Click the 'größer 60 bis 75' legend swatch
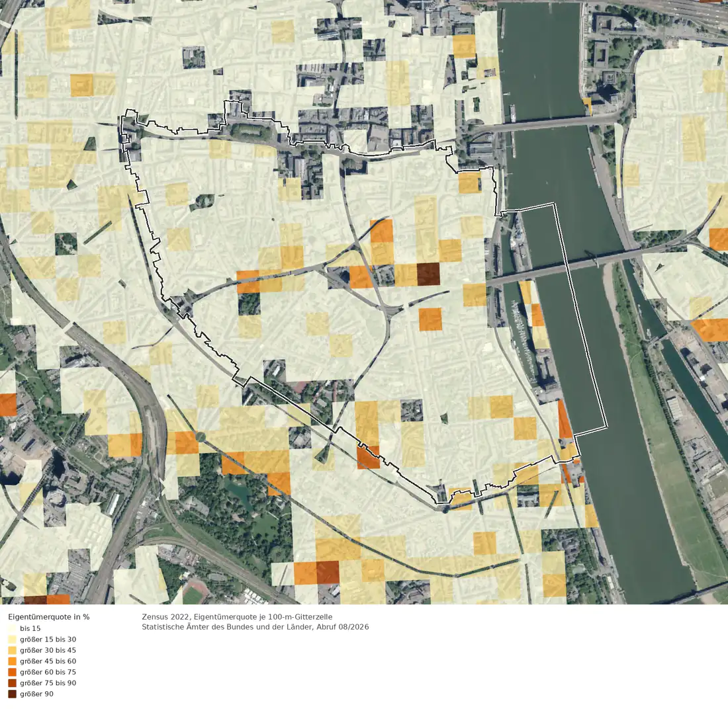The image size is (728, 709). pos(12,672)
